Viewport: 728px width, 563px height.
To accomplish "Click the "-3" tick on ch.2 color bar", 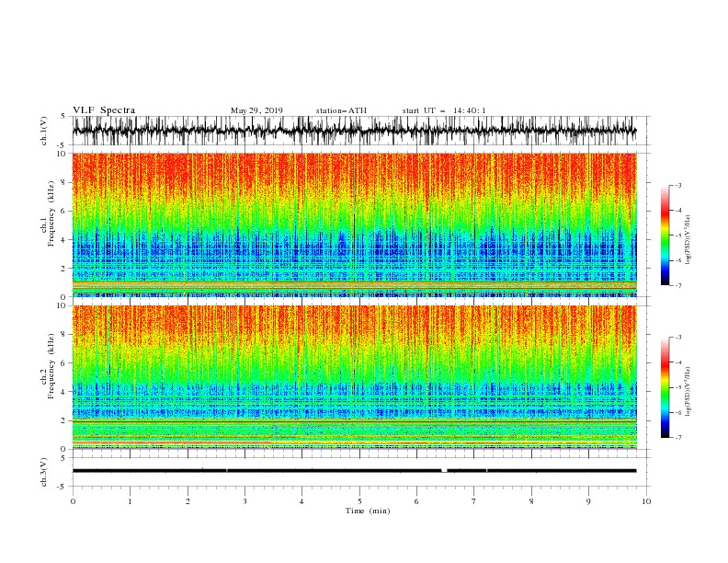I will pos(678,338).
